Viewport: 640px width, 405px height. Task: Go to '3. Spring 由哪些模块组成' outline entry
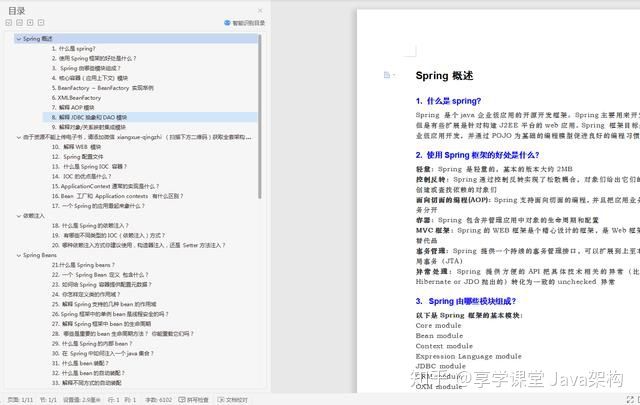[86, 68]
